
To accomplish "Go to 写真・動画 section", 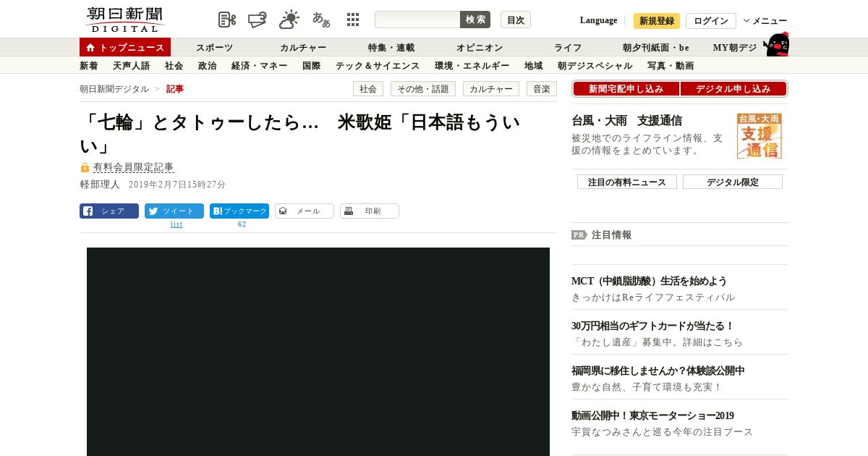I will [671, 66].
